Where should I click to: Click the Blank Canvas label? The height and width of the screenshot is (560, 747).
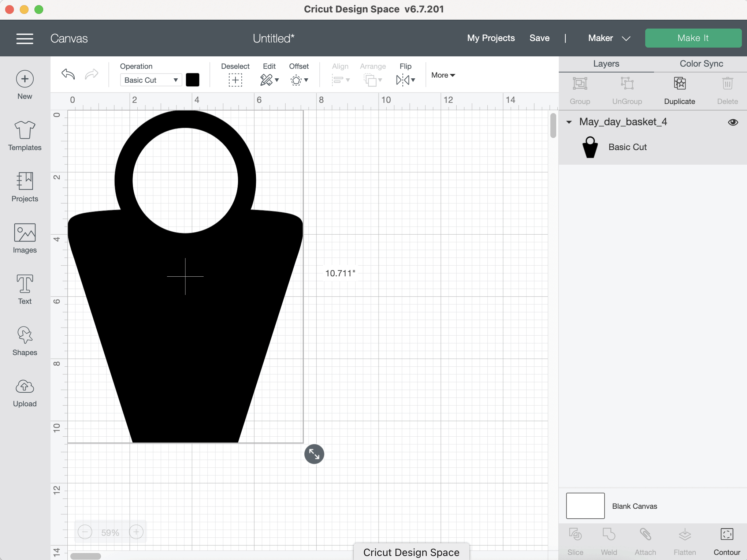[x=635, y=506]
